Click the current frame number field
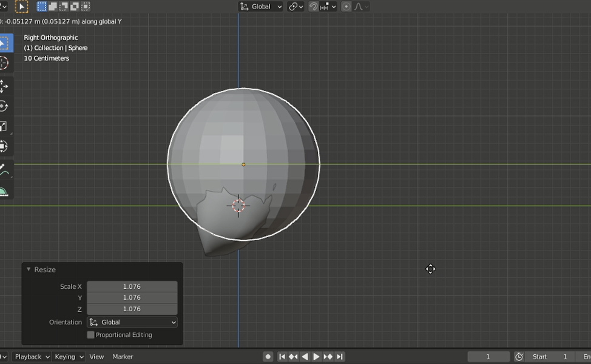This screenshot has width=591, height=364. point(488,357)
